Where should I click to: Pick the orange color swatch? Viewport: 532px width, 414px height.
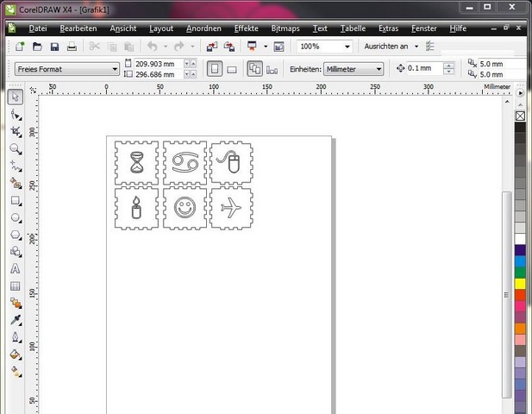click(520, 329)
